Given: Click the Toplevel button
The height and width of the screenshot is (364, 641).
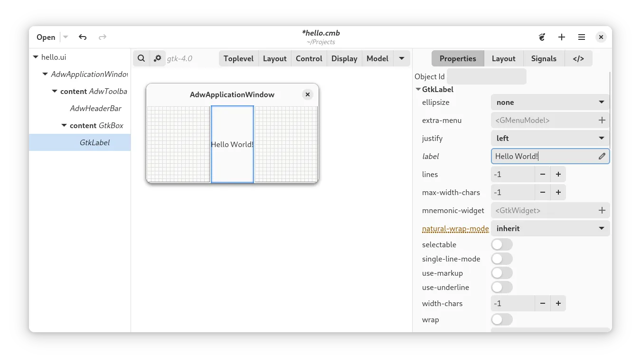Looking at the screenshot, I should click(x=238, y=58).
